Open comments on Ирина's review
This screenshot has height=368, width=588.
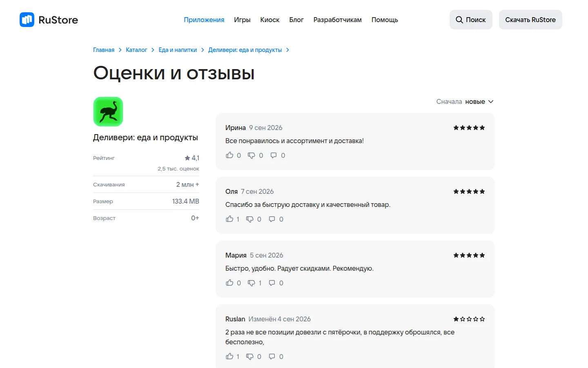click(x=274, y=155)
